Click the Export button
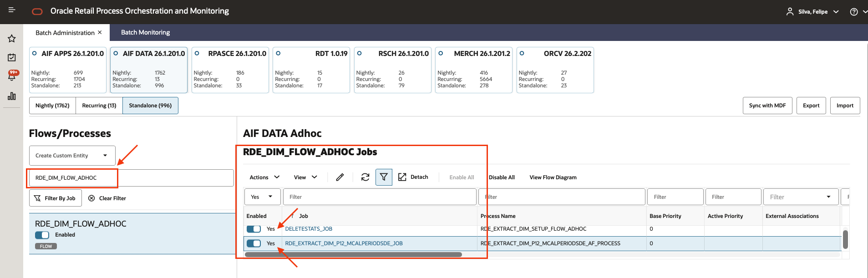 click(x=811, y=106)
